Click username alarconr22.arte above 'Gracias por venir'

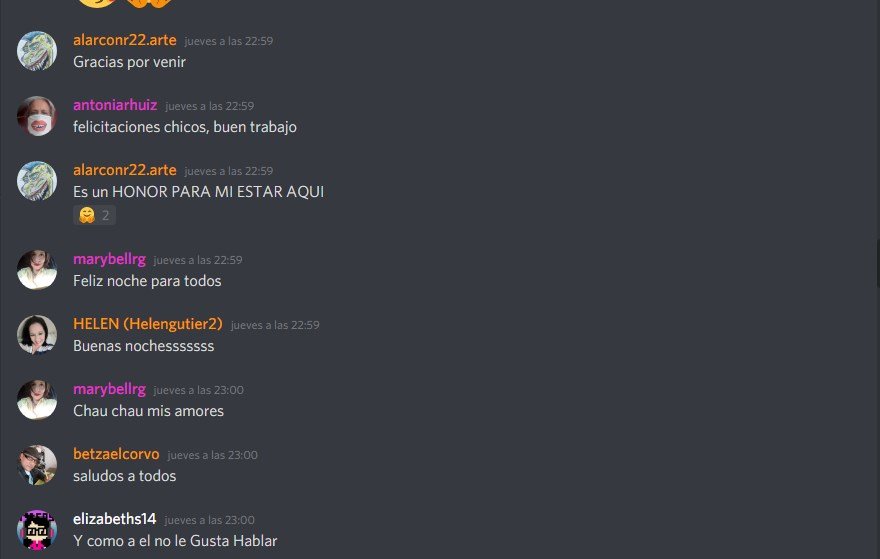pyautogui.click(x=125, y=40)
